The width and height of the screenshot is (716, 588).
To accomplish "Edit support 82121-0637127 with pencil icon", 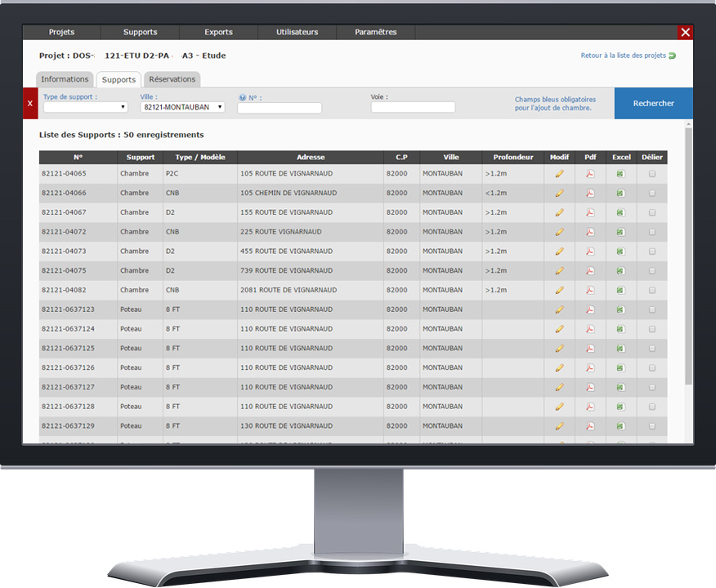I will coord(559,387).
